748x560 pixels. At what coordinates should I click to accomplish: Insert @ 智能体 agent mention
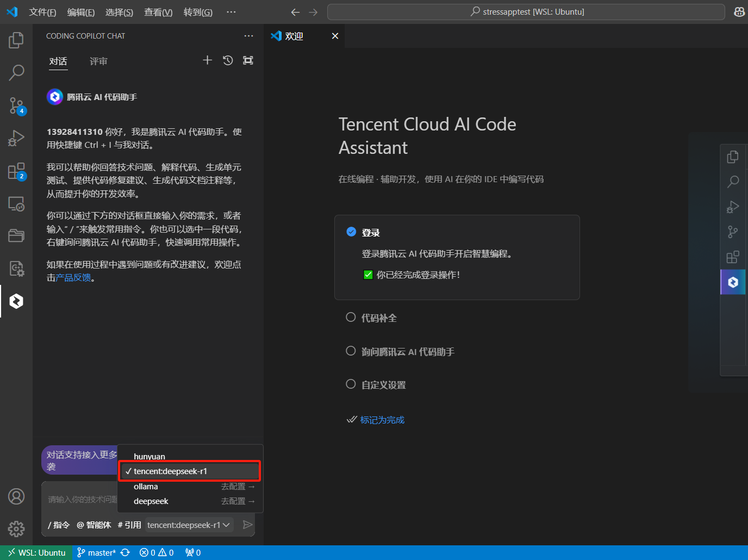pos(93,525)
